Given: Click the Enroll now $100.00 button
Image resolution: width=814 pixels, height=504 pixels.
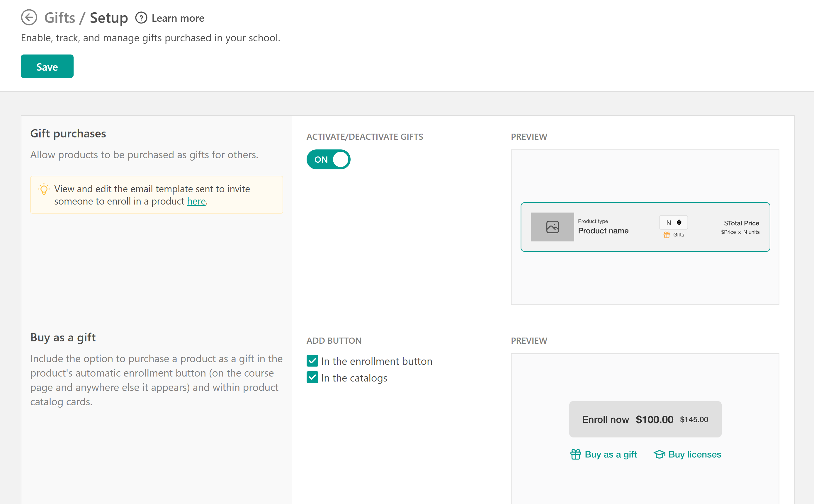Looking at the screenshot, I should tap(645, 419).
